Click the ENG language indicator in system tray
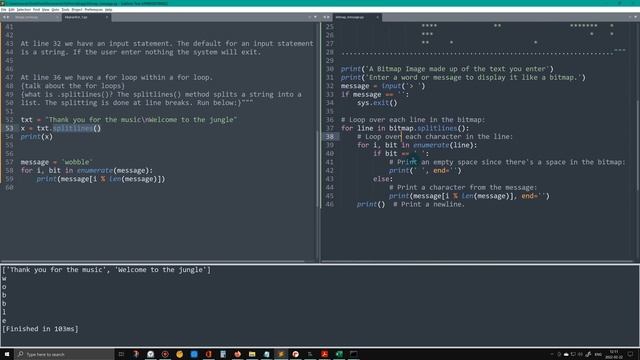 (x=598, y=354)
